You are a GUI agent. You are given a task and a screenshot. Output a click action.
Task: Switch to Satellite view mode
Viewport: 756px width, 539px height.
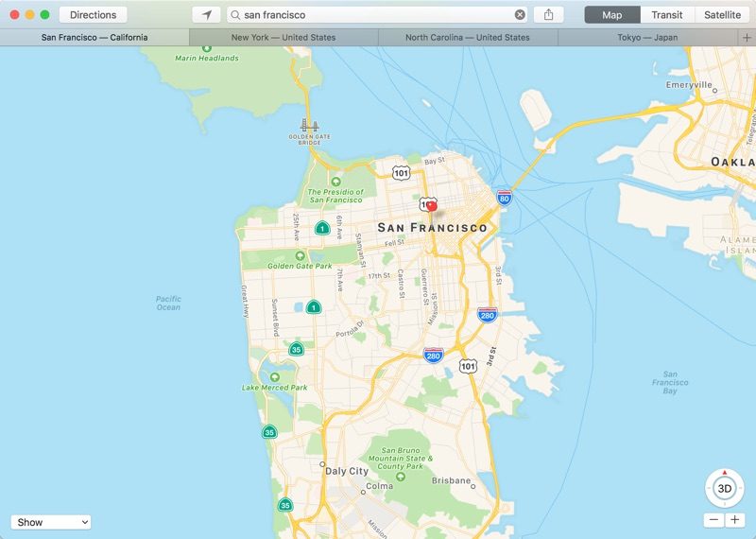[x=722, y=15]
